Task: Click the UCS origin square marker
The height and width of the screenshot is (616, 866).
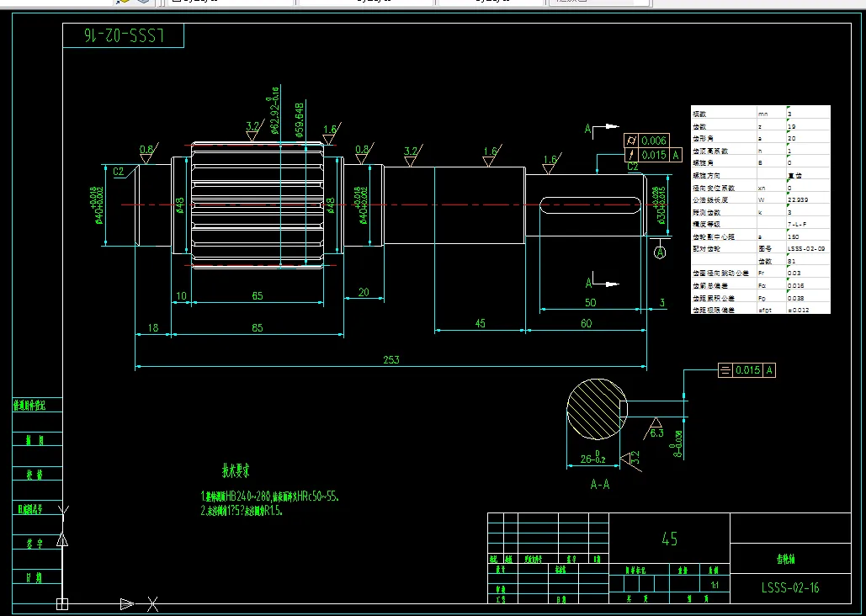Action: point(61,603)
